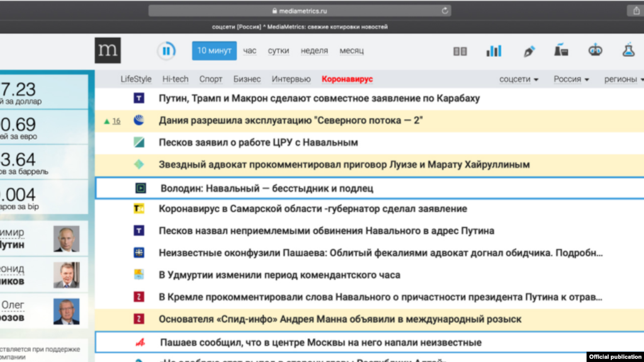Open the Hi-tech category

tap(176, 79)
